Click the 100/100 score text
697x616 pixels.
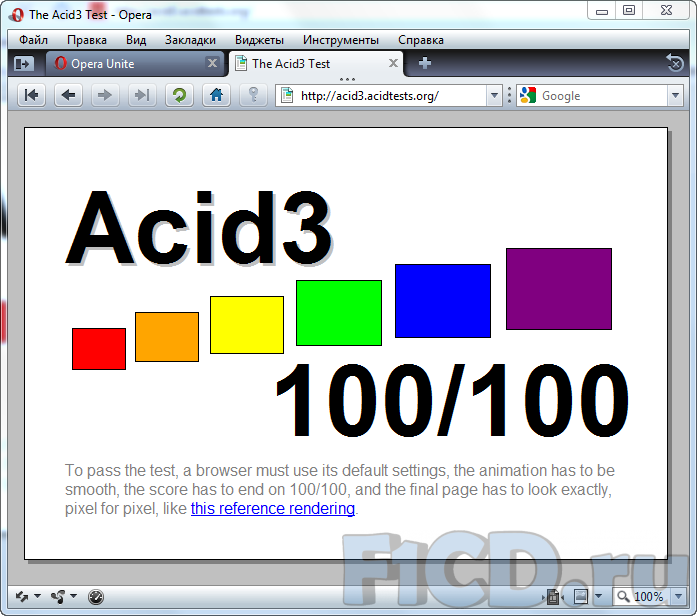(x=452, y=399)
